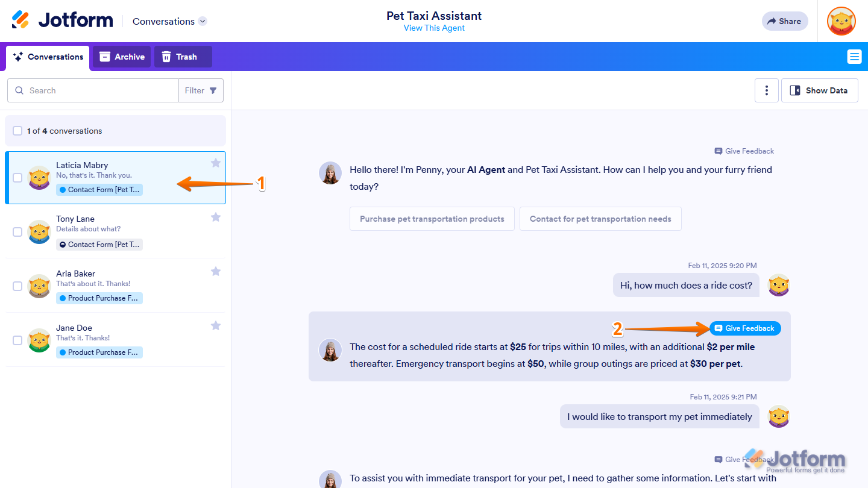Viewport: 868px width, 488px height.
Task: Check the Jane Doe conversation checkbox
Action: 17,340
